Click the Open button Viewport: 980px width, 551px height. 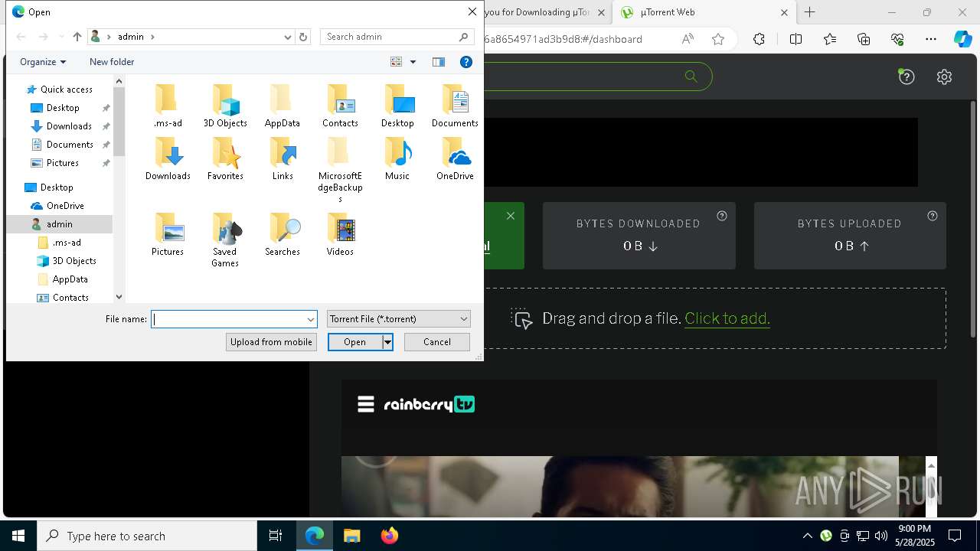(x=354, y=342)
